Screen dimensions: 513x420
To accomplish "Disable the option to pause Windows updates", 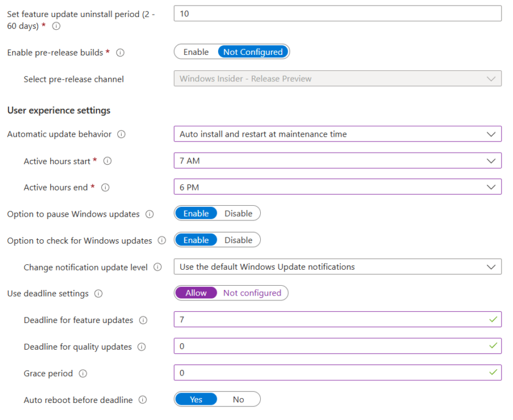I will pos(238,214).
